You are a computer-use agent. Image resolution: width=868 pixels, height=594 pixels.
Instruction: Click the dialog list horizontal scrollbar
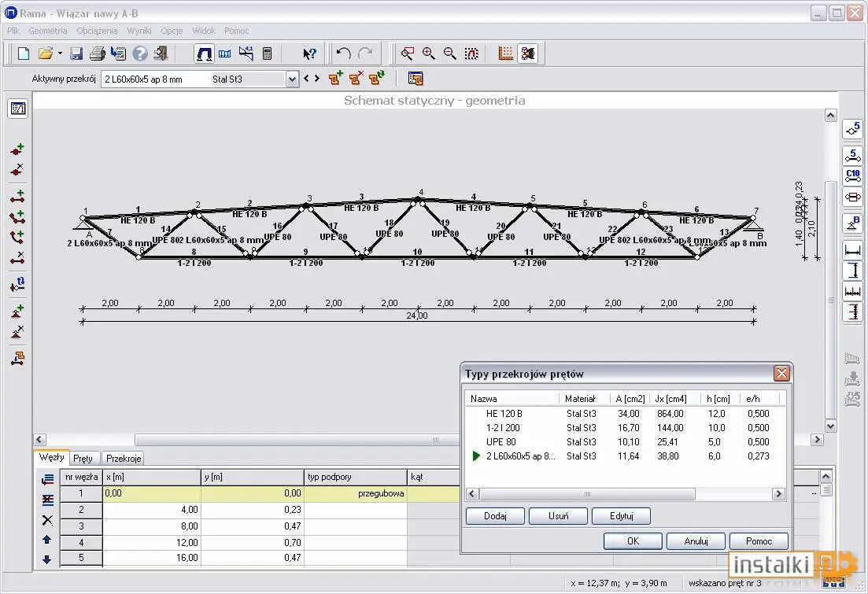(x=587, y=494)
